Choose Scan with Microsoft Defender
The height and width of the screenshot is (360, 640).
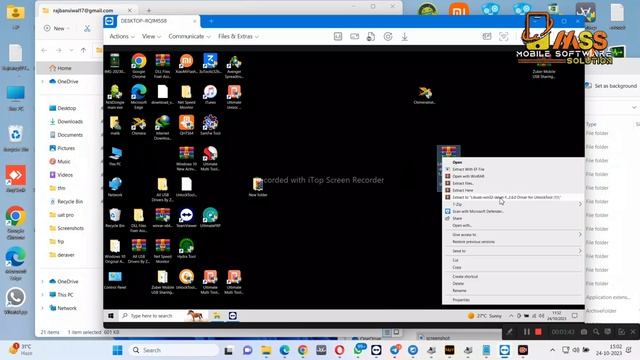pyautogui.click(x=513, y=211)
